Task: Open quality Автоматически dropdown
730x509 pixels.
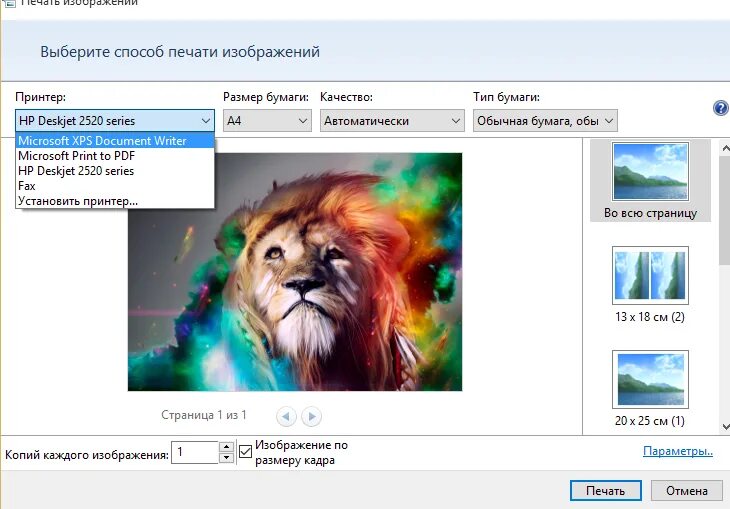Action: tap(392, 121)
